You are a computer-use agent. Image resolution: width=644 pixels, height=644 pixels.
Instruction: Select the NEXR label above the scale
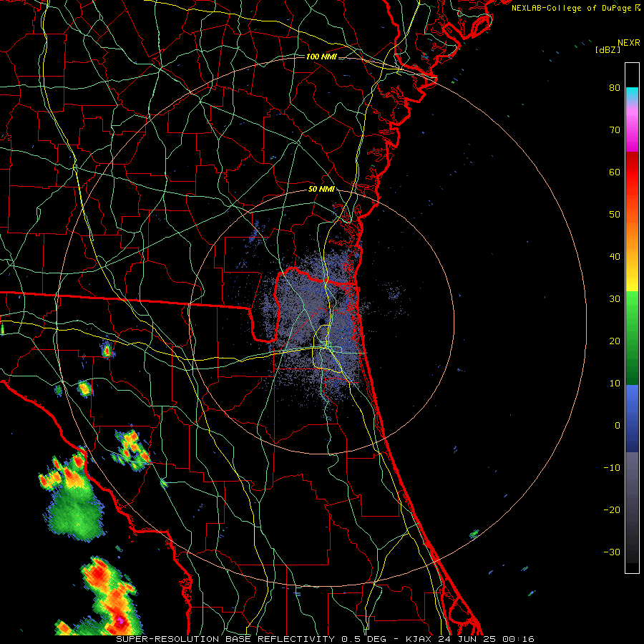click(629, 43)
